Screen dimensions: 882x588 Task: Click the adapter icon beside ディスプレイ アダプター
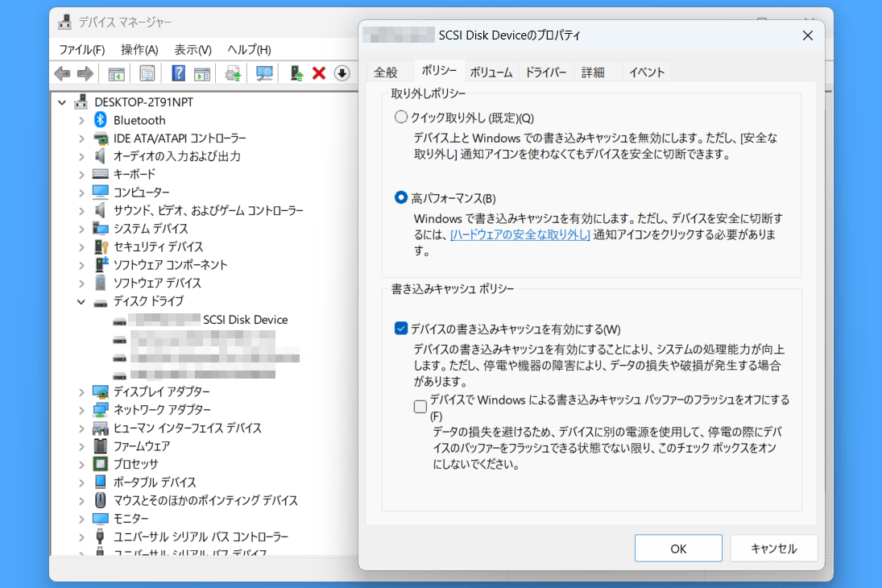[100, 391]
